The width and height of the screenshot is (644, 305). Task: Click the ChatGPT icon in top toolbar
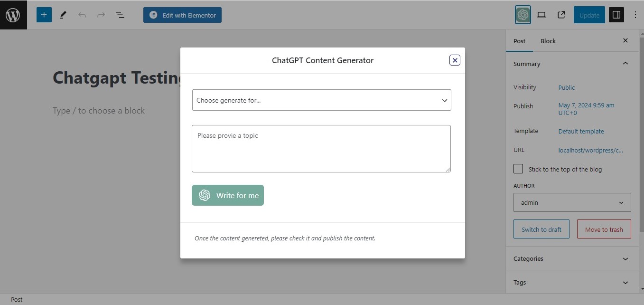click(x=523, y=15)
